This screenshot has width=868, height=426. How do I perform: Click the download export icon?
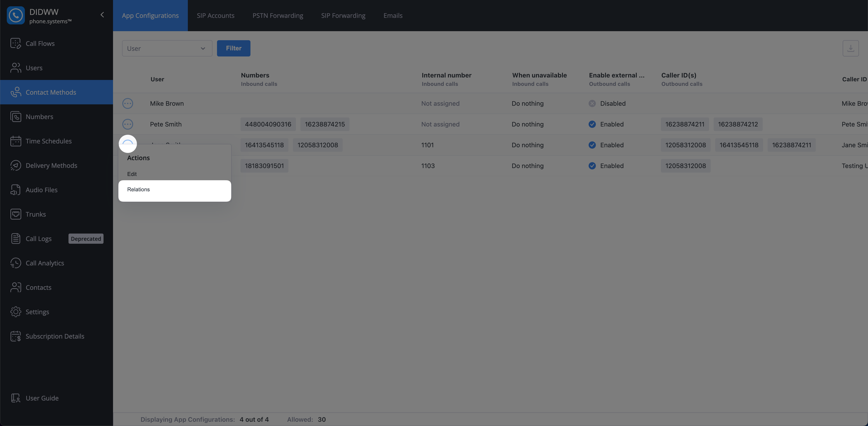pyautogui.click(x=850, y=49)
